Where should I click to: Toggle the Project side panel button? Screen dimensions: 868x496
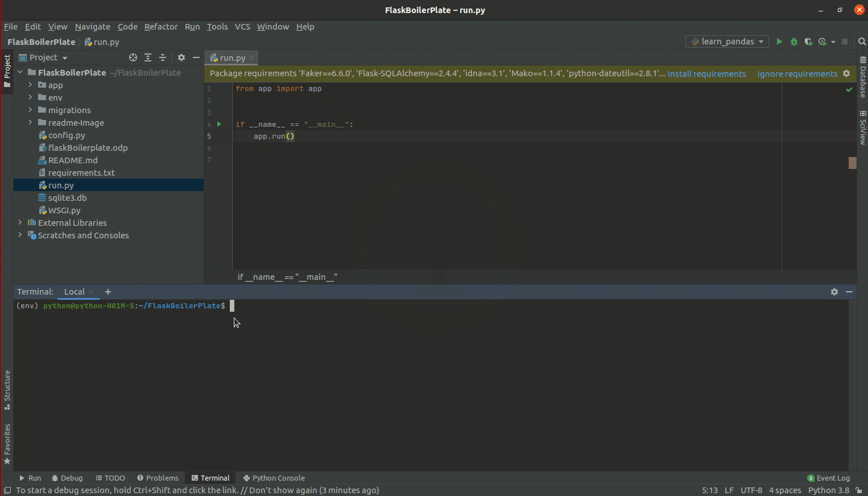[7, 71]
